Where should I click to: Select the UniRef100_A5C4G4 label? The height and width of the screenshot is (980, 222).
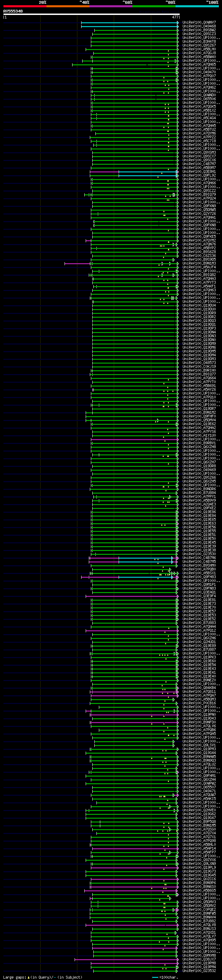[x=199, y=118]
